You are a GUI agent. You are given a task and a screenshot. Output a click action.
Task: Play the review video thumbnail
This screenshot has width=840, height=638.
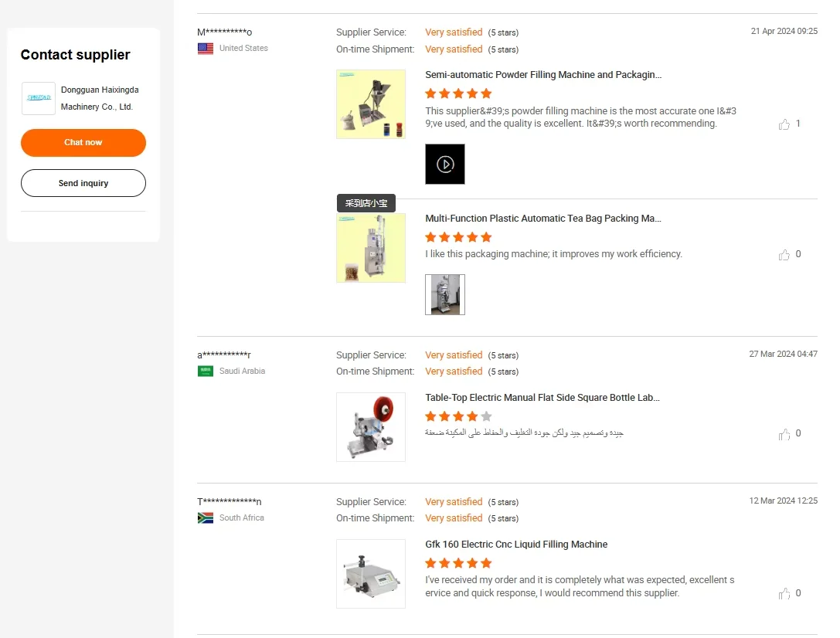[x=445, y=164]
